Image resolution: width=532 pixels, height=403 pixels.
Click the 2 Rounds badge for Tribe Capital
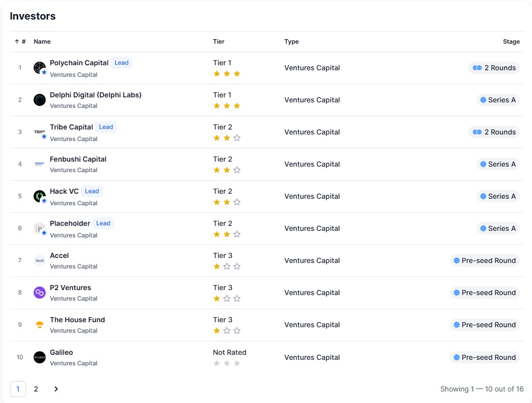[x=494, y=132]
